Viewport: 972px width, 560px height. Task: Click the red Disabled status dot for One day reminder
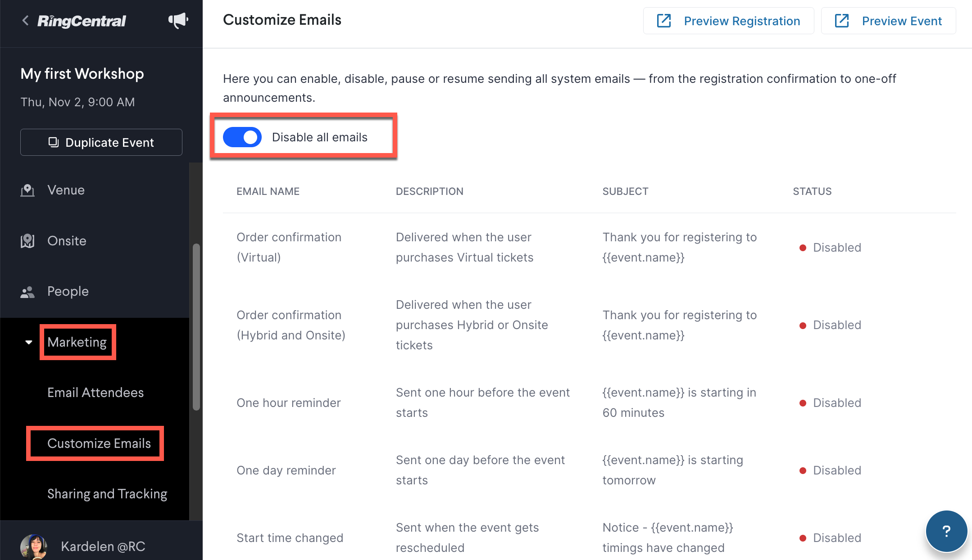click(803, 471)
